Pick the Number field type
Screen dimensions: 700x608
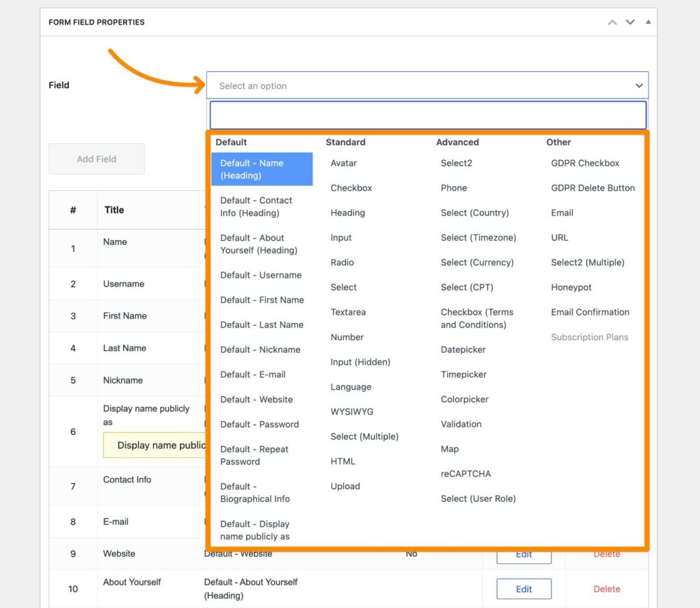coord(347,337)
